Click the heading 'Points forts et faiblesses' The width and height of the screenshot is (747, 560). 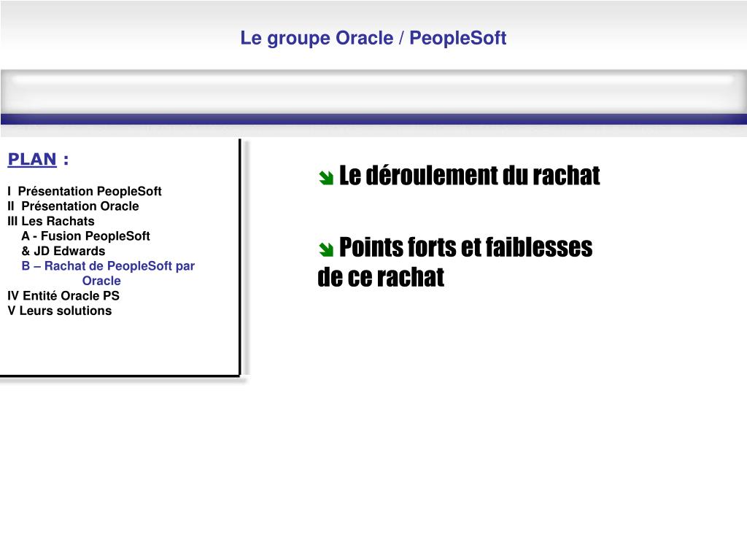click(x=466, y=247)
